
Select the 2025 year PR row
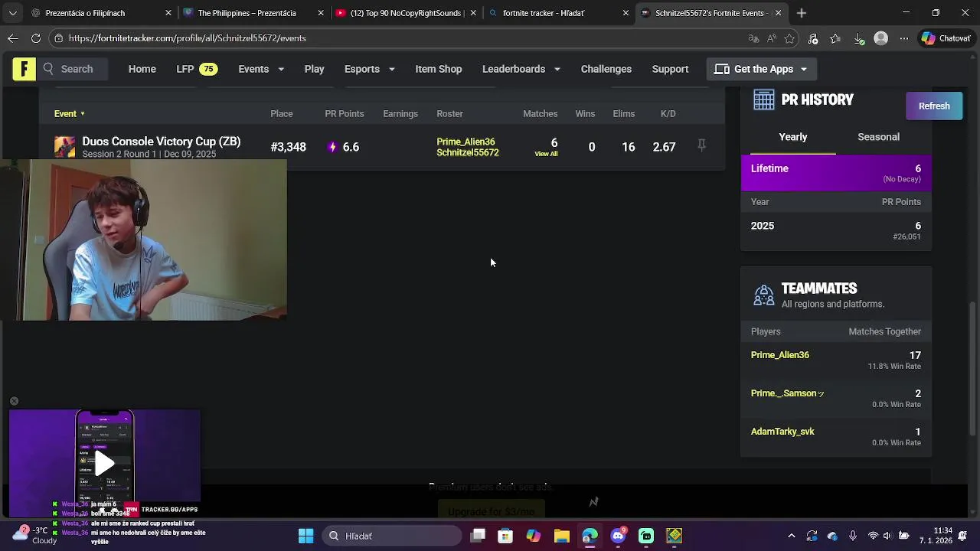836,230
